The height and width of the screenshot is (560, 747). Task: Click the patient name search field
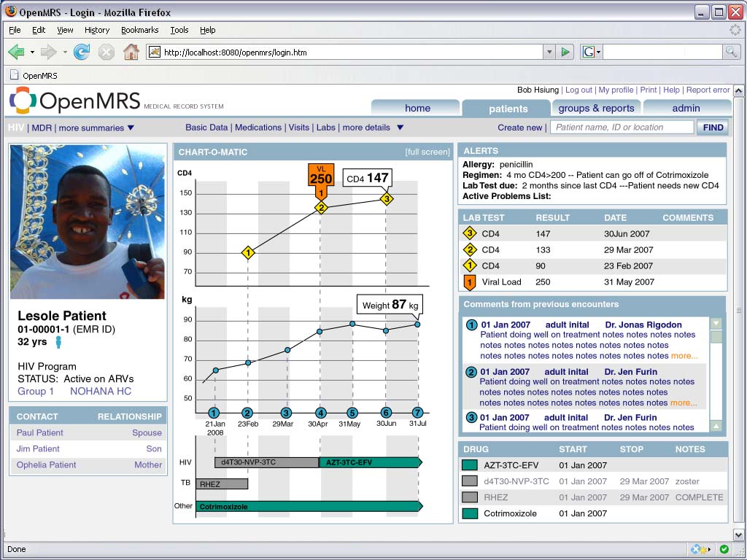pyautogui.click(x=622, y=127)
